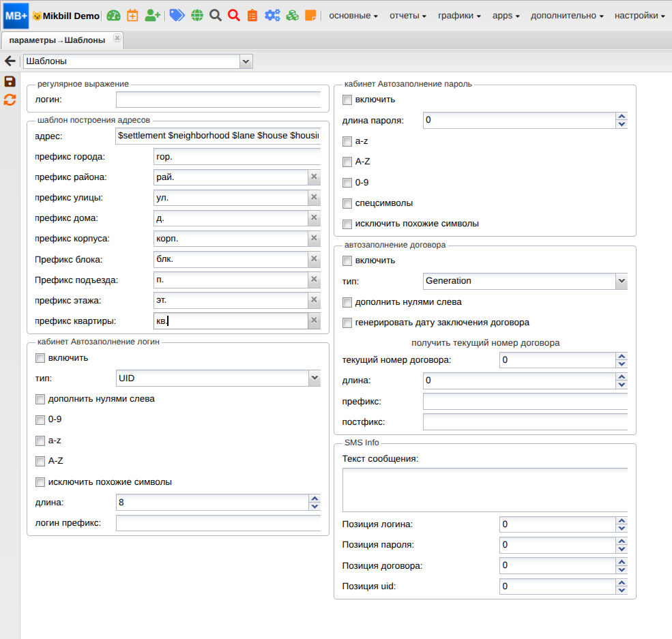Image resolution: width=672 pixels, height=639 pixels.
Task: Check исключить похожие символы in password section
Action: [x=347, y=224]
